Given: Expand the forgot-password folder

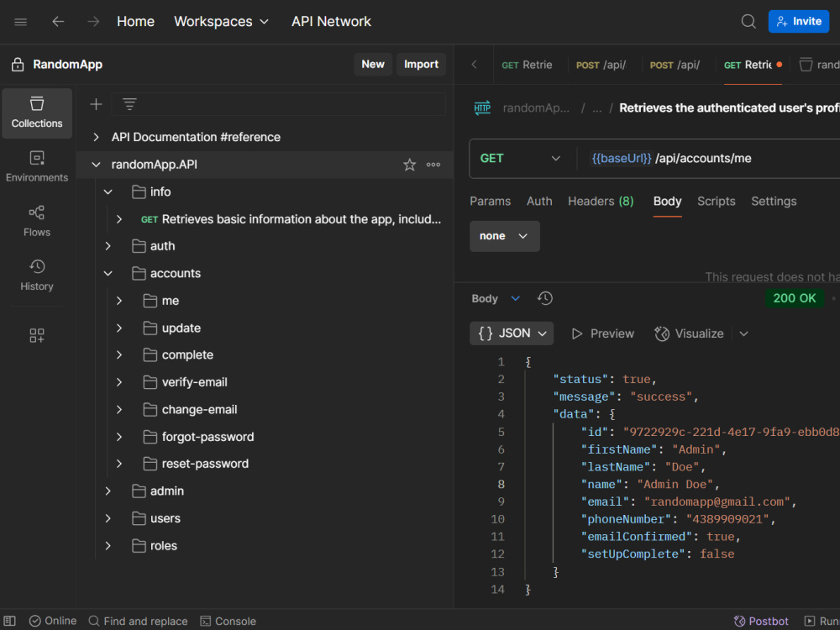Looking at the screenshot, I should click(x=119, y=437).
